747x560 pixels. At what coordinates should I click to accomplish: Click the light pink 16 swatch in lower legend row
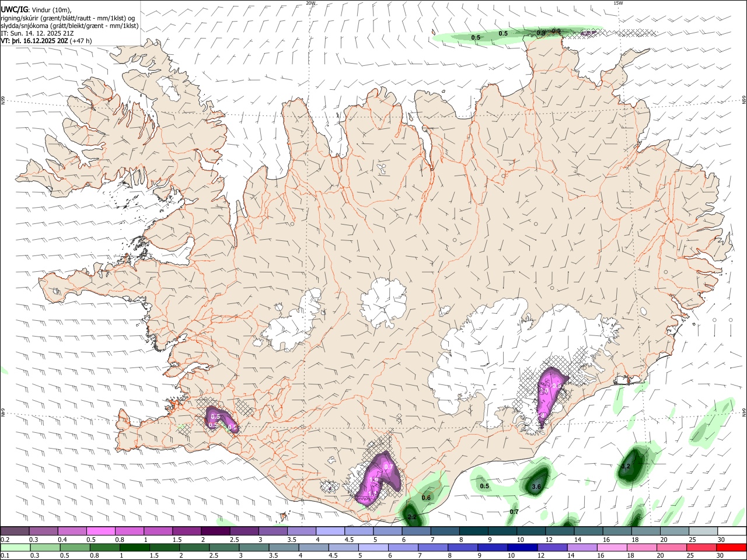point(612,547)
